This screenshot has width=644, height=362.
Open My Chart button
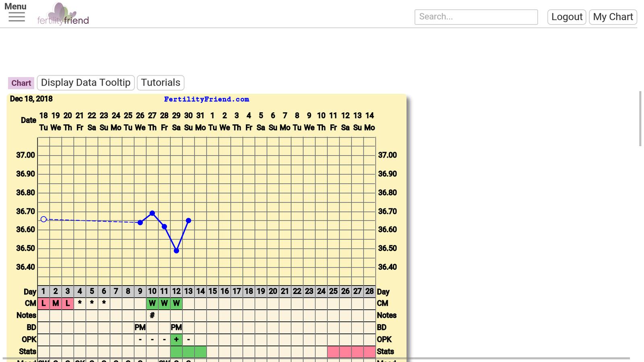[x=613, y=17]
